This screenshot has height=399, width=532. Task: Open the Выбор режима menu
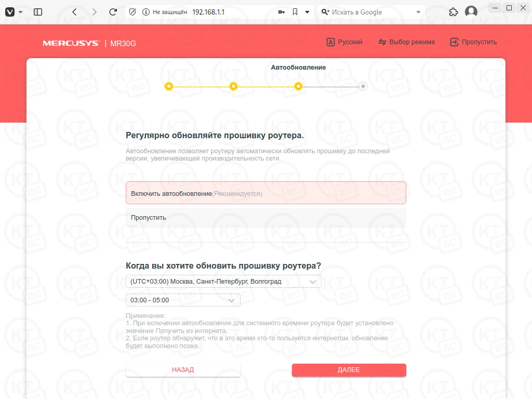coord(406,42)
